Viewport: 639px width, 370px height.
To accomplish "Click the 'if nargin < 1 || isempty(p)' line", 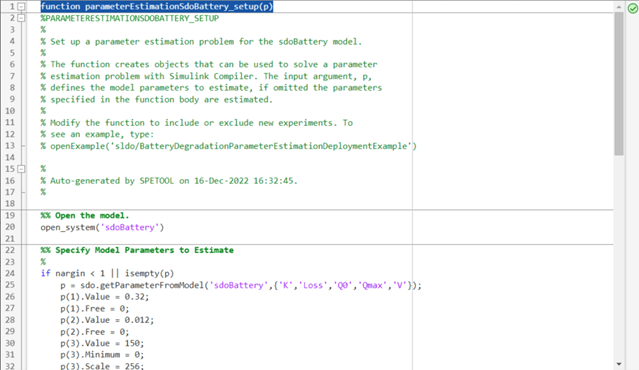I will (x=107, y=273).
